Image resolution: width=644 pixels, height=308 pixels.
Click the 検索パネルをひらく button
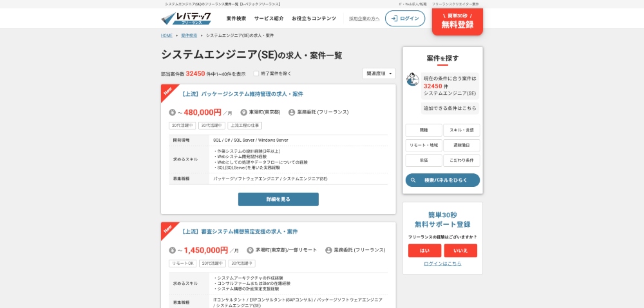443,180
